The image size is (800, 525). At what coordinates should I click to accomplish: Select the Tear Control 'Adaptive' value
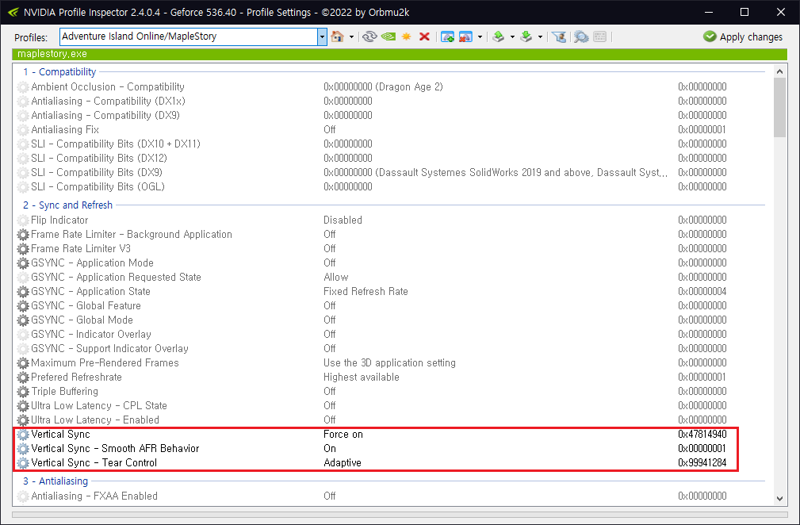pos(342,463)
